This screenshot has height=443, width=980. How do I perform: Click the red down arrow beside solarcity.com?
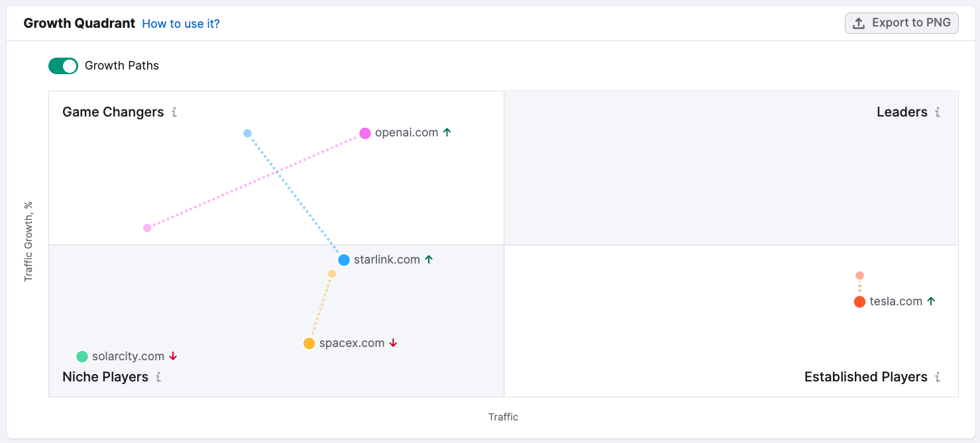(174, 356)
